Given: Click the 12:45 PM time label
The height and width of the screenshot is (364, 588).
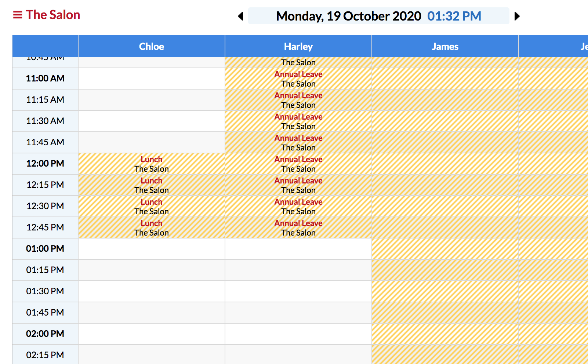Looking at the screenshot, I should pyautogui.click(x=45, y=227).
